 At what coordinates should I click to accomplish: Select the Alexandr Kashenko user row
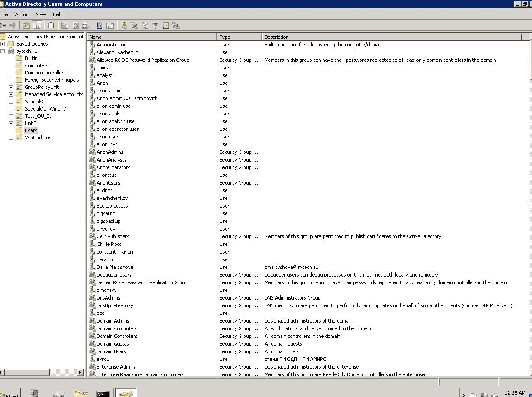point(117,52)
